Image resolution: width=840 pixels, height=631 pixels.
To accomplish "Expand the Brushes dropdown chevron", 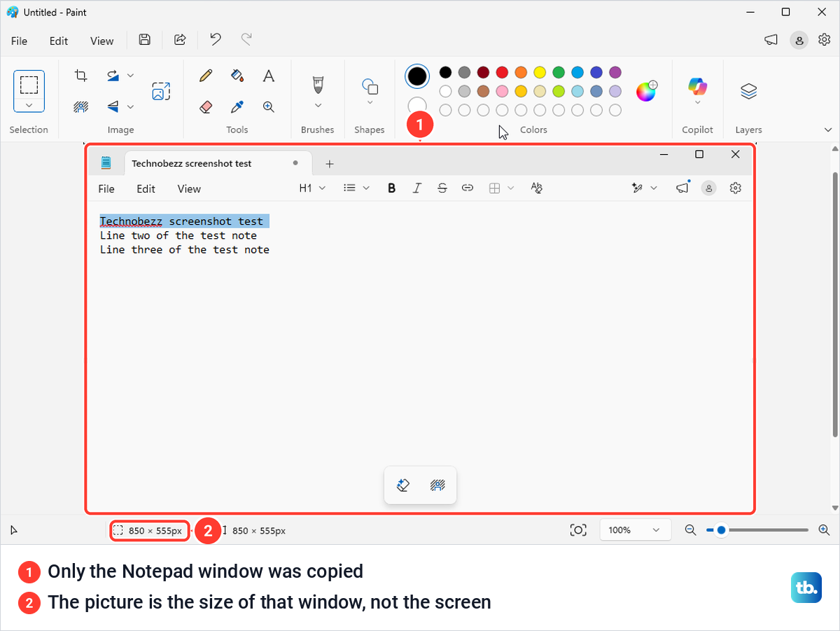I will coord(318,105).
